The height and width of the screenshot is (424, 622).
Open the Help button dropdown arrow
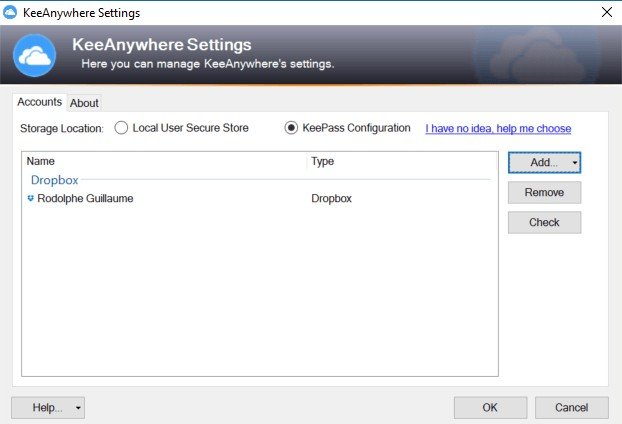(x=78, y=407)
